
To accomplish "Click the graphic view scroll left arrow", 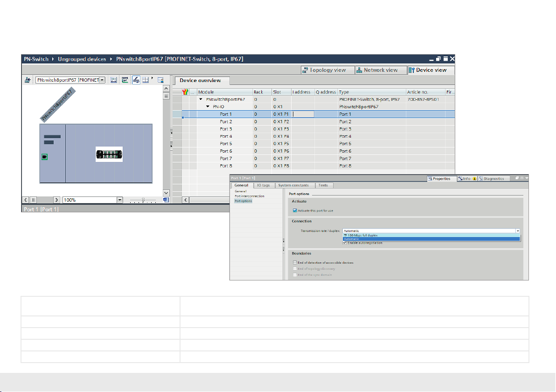I will 26,200.
